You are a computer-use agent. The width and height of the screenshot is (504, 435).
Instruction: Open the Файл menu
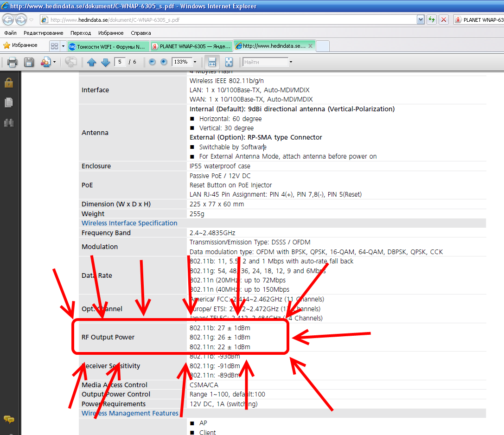click(x=10, y=33)
